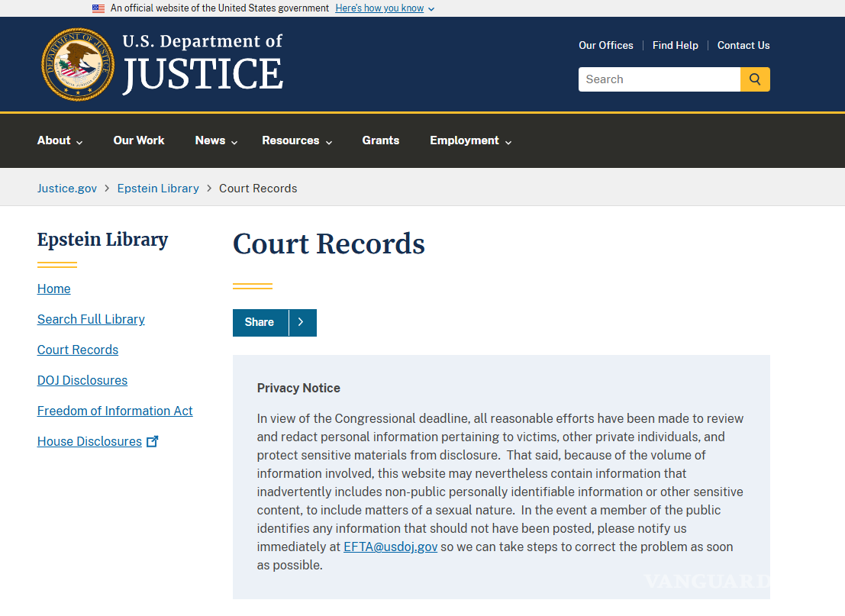Viewport: 845px width, 616px height.
Task: Open Search Full Library sidebar link
Action: (x=91, y=319)
